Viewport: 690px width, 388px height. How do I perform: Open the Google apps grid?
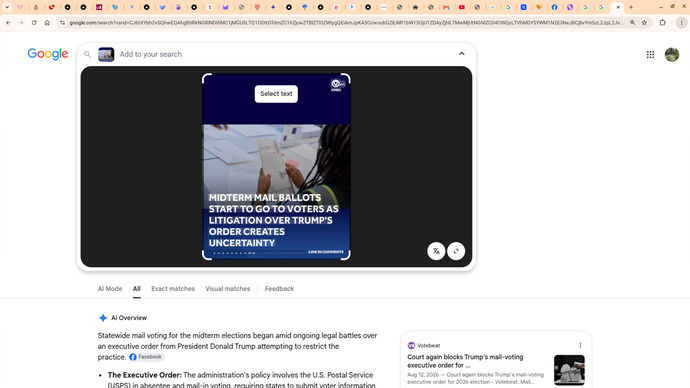[x=650, y=55]
